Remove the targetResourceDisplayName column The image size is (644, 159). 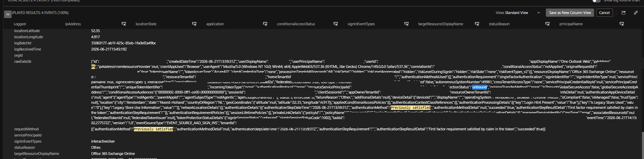click(477, 24)
